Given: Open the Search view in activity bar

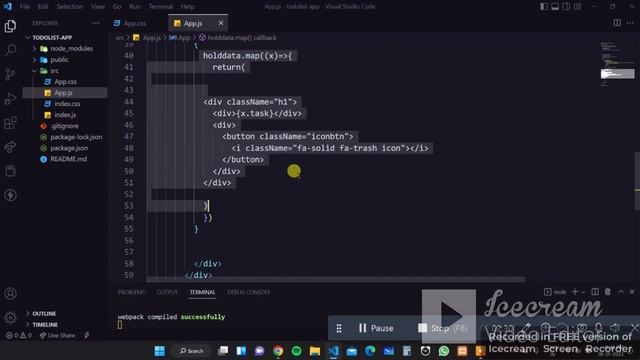Looking at the screenshot, I should (10, 50).
